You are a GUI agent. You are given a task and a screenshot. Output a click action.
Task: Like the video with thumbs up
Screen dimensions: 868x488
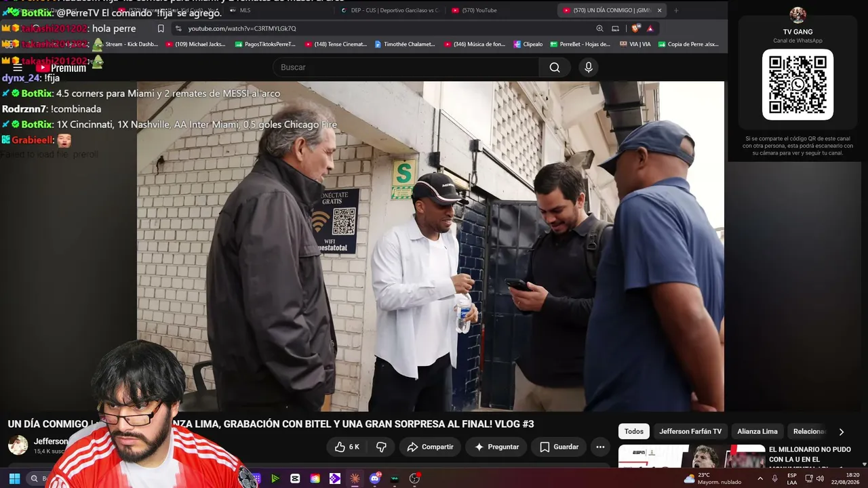pyautogui.click(x=346, y=447)
